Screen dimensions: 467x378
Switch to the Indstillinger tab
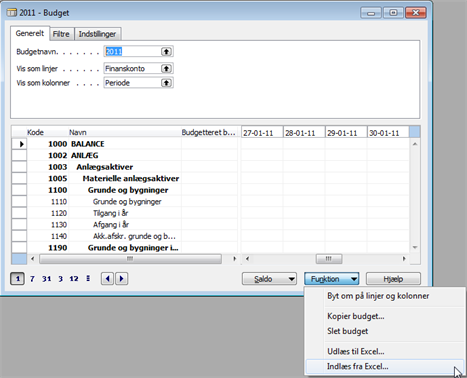pos(97,34)
